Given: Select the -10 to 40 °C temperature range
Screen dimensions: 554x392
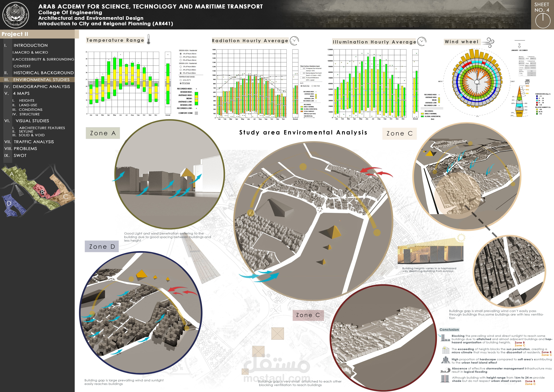Looking at the screenshot, I should [181, 80].
